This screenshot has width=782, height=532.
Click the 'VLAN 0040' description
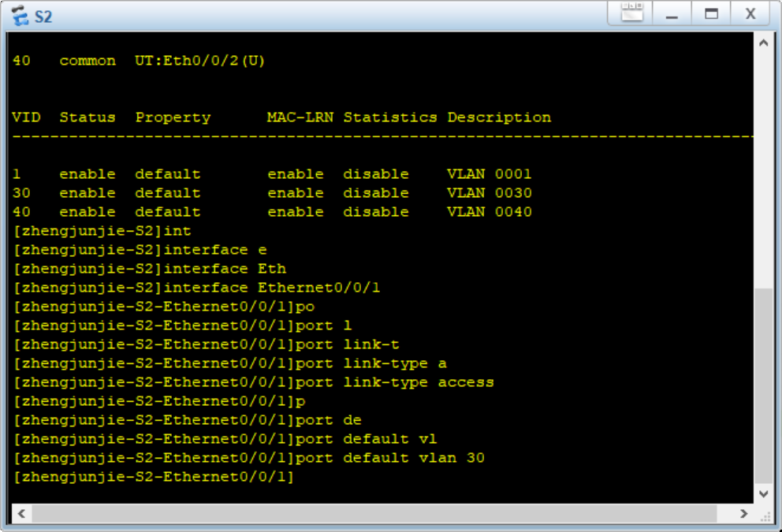point(490,212)
